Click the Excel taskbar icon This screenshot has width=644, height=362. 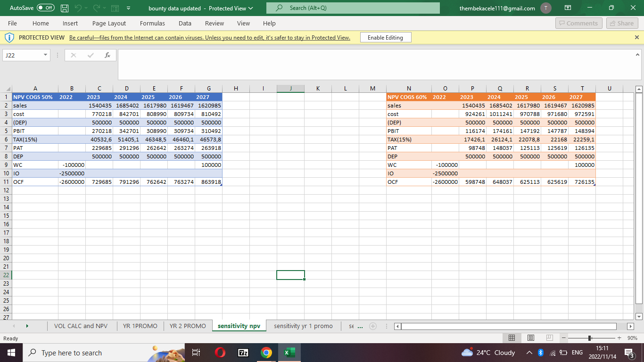click(289, 353)
